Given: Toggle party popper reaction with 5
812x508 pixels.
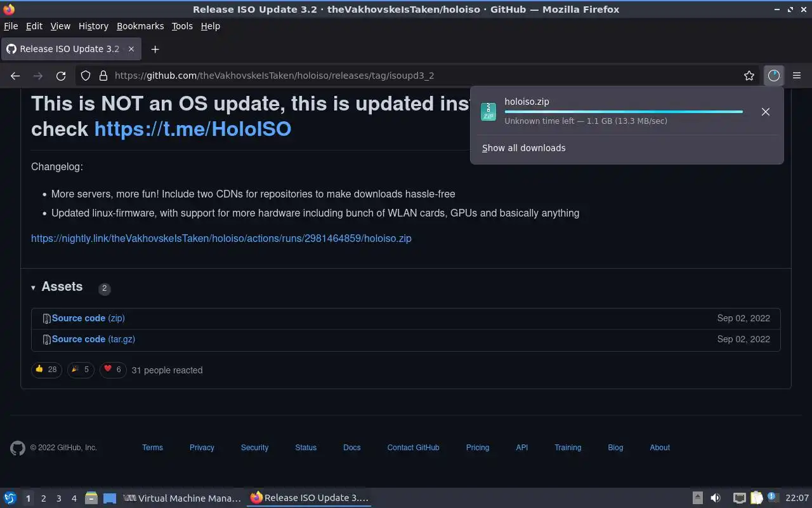Looking at the screenshot, I should (80, 370).
